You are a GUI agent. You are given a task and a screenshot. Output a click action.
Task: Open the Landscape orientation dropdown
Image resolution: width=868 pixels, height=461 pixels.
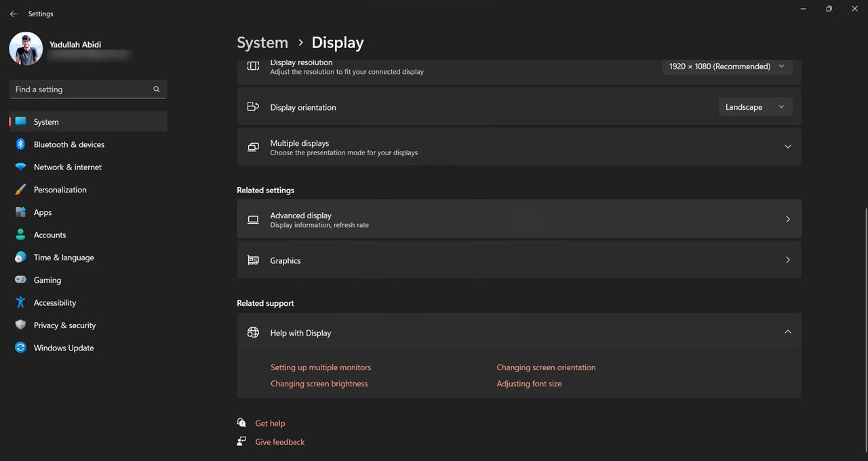pyautogui.click(x=755, y=106)
